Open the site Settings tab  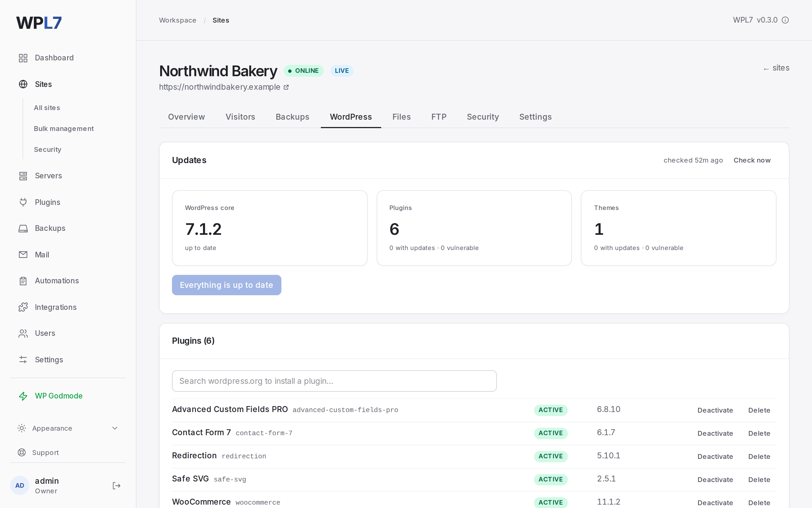pos(535,117)
